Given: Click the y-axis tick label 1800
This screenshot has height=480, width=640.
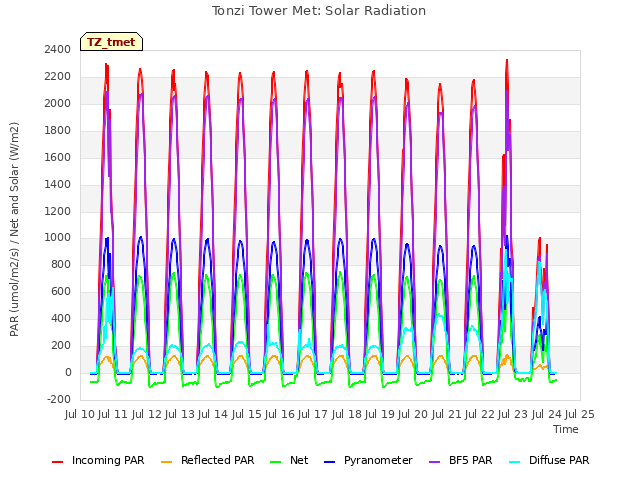Looking at the screenshot, I should coord(58,130).
